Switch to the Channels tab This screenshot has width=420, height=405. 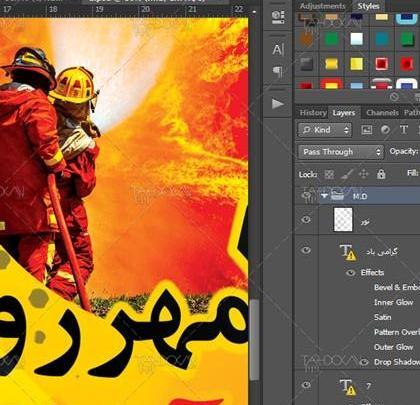point(382,113)
